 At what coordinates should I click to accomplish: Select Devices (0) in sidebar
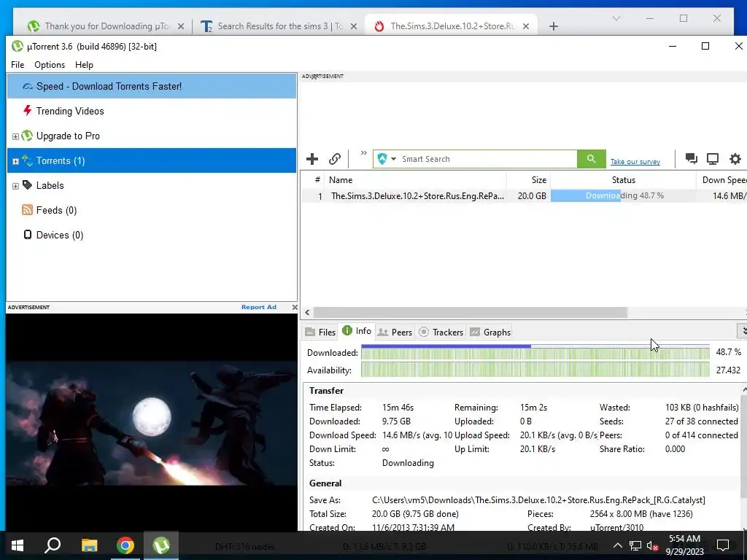(x=152, y=235)
